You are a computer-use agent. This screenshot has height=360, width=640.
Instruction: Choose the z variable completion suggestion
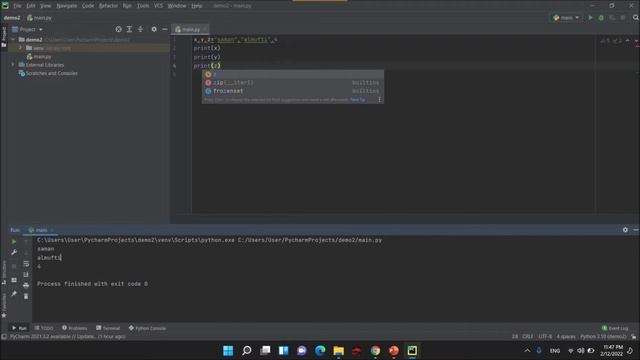pos(293,74)
